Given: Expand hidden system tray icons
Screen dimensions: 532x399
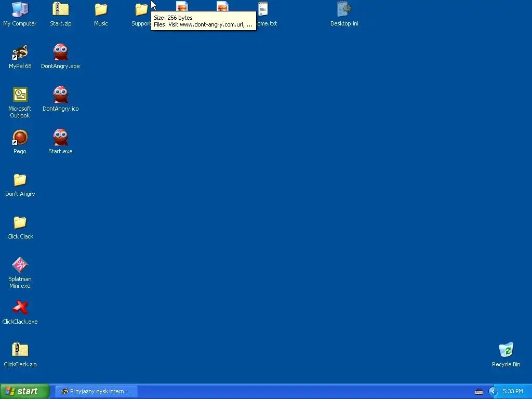Looking at the screenshot, I should [493, 392].
